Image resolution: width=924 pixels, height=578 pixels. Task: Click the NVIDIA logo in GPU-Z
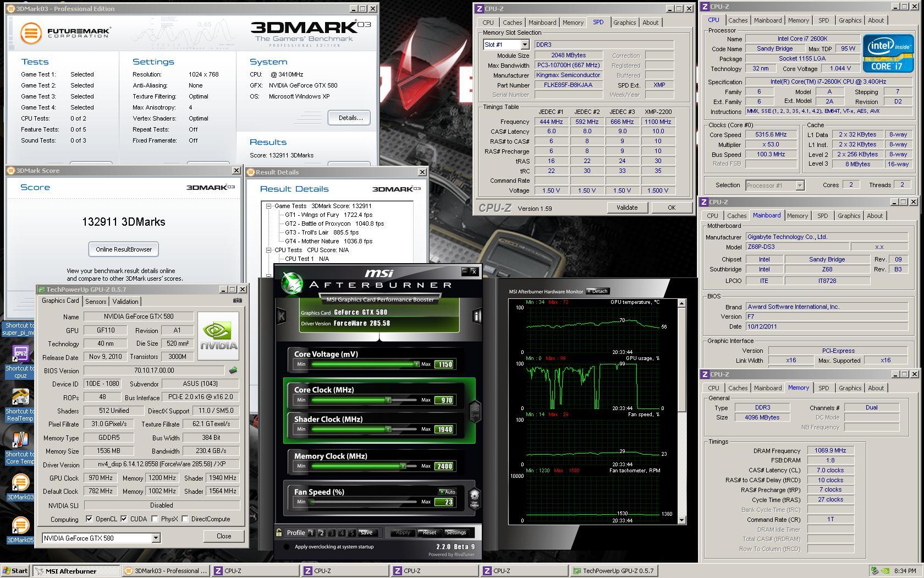click(x=219, y=336)
